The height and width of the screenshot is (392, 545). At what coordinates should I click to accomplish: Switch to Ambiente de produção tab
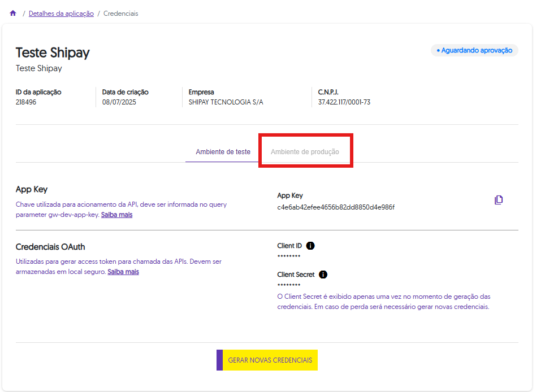[305, 152]
